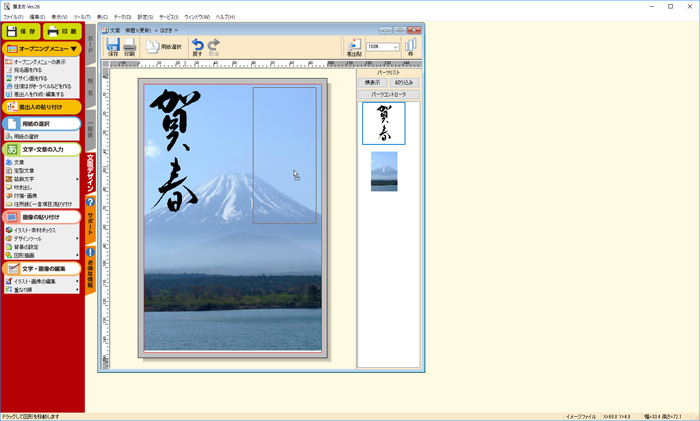Open the パーツコントローラ button
Viewport: 700px width, 421px height.
(387, 94)
